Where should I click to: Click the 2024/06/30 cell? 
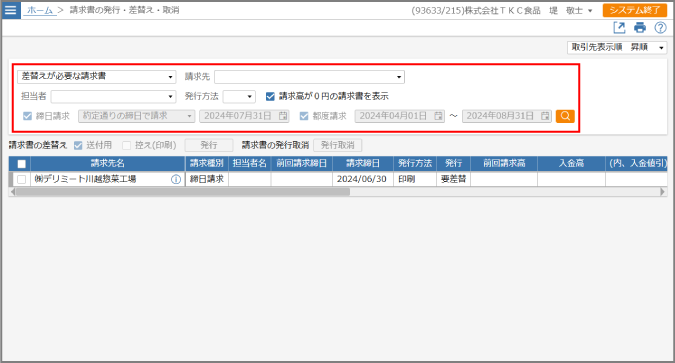coord(363,179)
